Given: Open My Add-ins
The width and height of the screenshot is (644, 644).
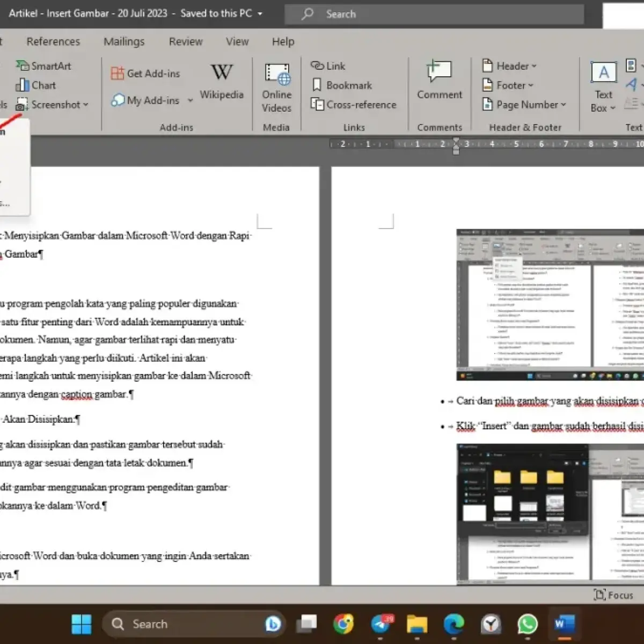Looking at the screenshot, I should (x=145, y=100).
